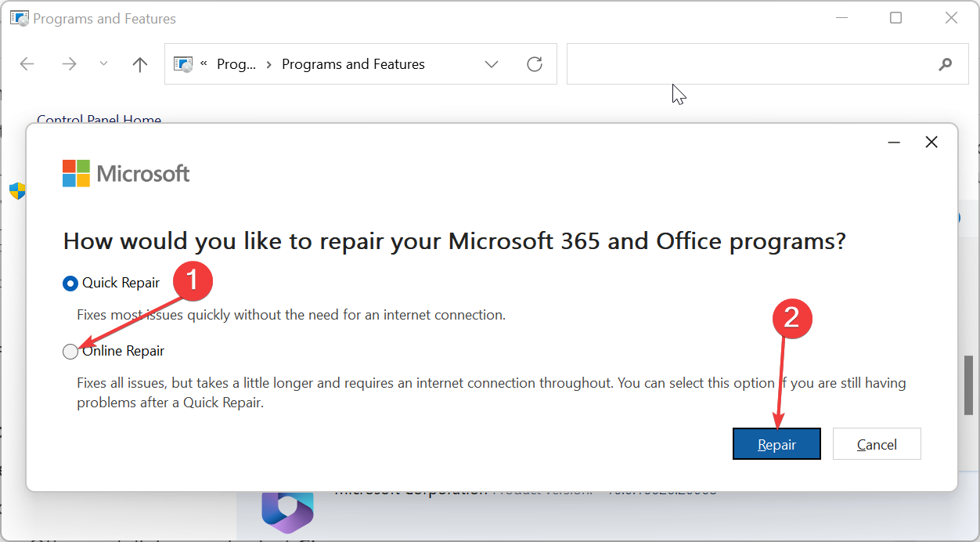Click the search magnifier icon
Screen dimensions: 980x542
click(946, 64)
